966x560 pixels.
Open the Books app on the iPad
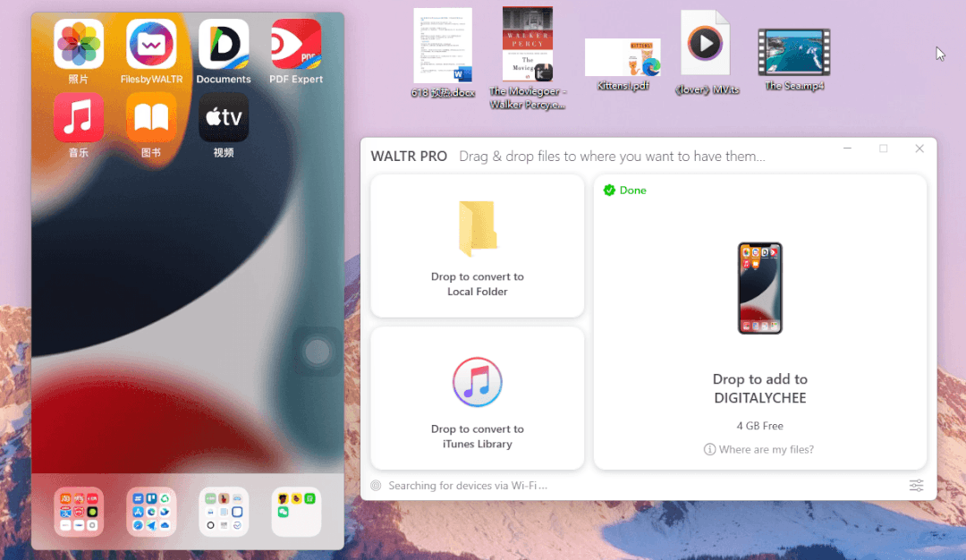coord(151,117)
